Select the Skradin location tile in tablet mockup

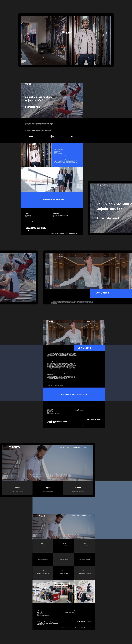78,488
